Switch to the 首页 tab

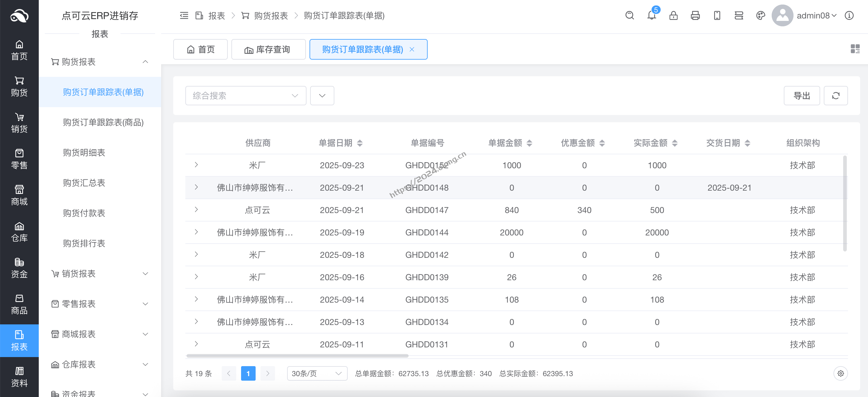pyautogui.click(x=200, y=50)
